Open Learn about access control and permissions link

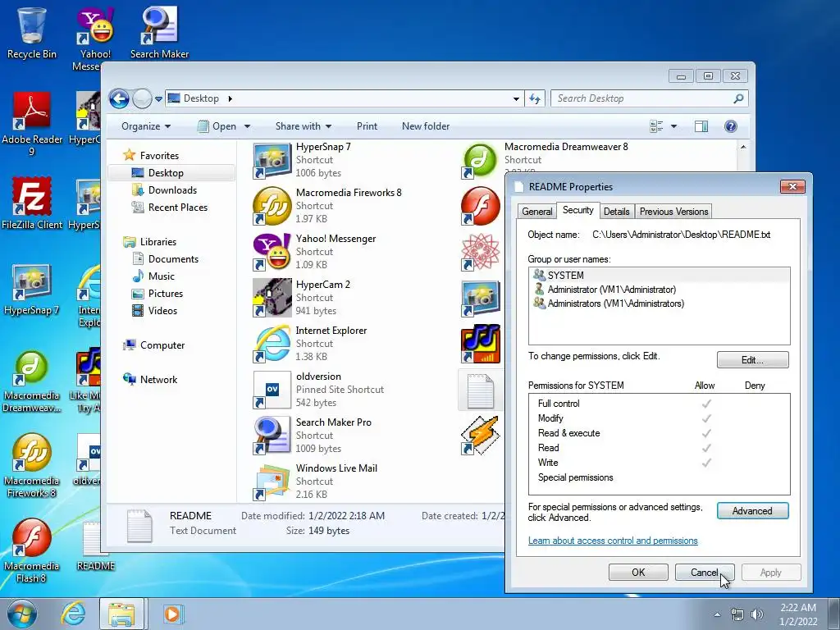pos(612,541)
